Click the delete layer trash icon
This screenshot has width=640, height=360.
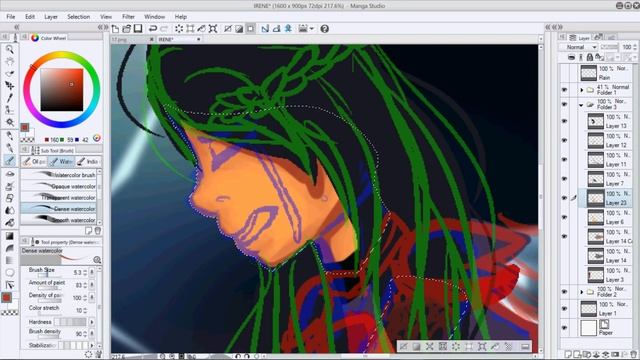633,354
